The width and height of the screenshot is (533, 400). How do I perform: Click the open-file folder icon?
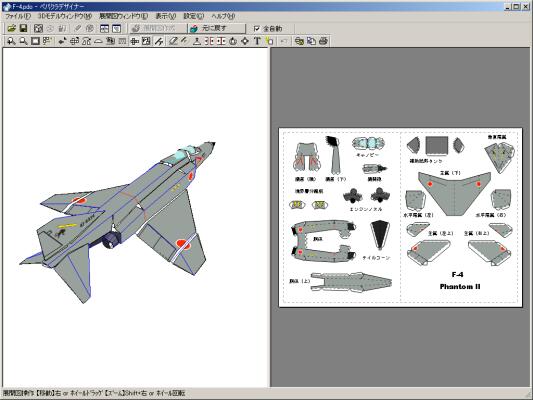(x=12, y=29)
